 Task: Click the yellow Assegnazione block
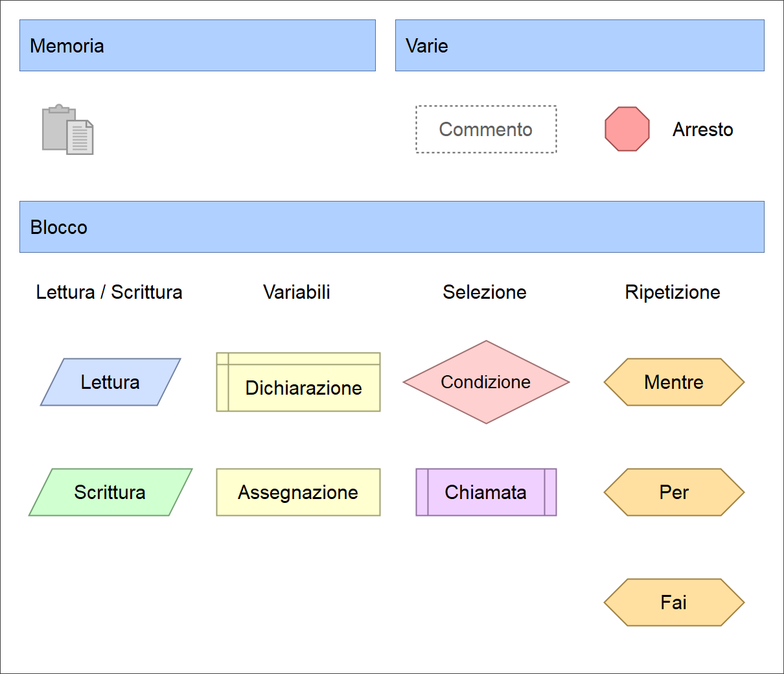(x=298, y=493)
